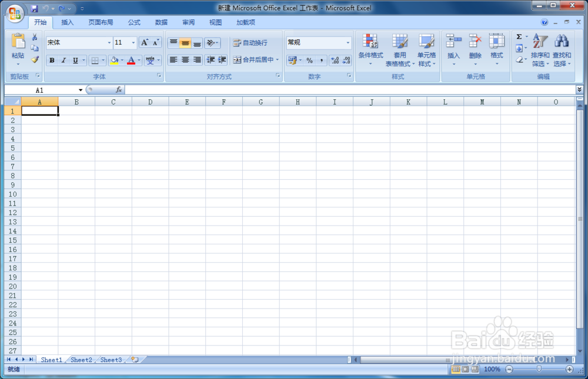Switch to the 公式 ribbon tab
Viewport: 588px width, 379px height.
[x=134, y=22]
